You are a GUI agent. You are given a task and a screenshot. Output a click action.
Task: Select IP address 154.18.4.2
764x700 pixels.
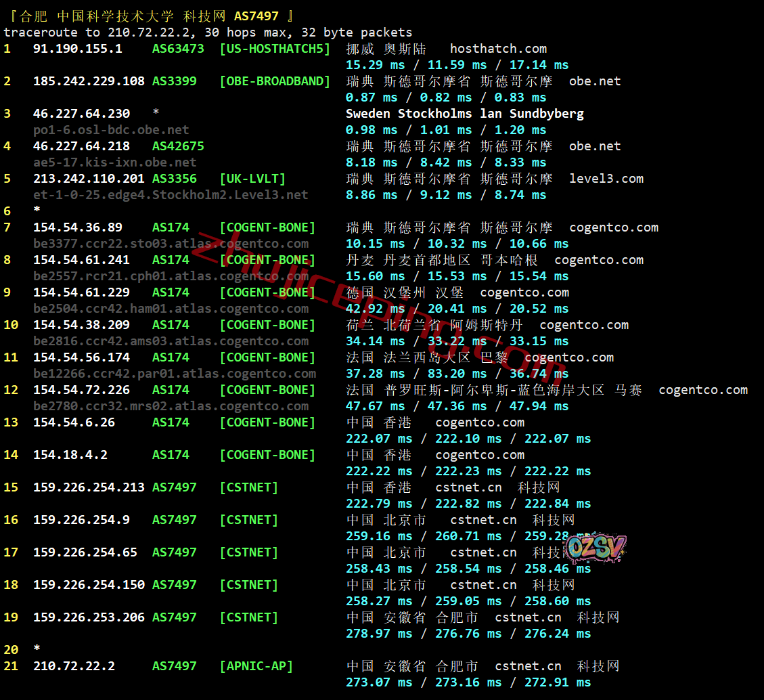(70, 455)
